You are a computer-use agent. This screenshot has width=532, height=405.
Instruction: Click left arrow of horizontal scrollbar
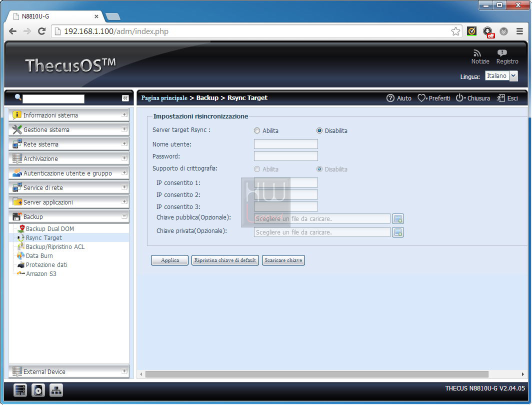[x=141, y=374]
